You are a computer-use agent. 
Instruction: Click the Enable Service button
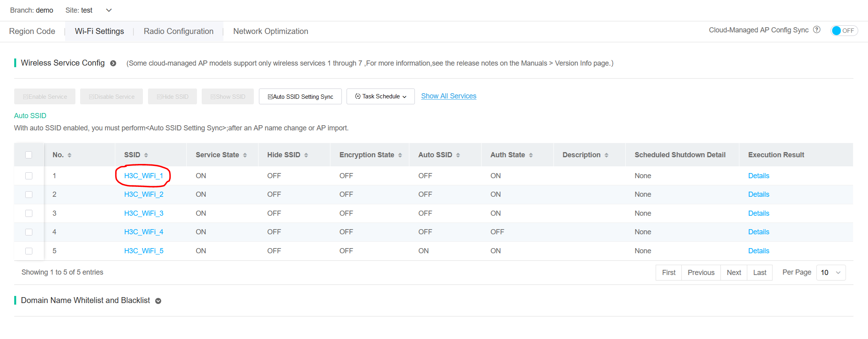[45, 96]
